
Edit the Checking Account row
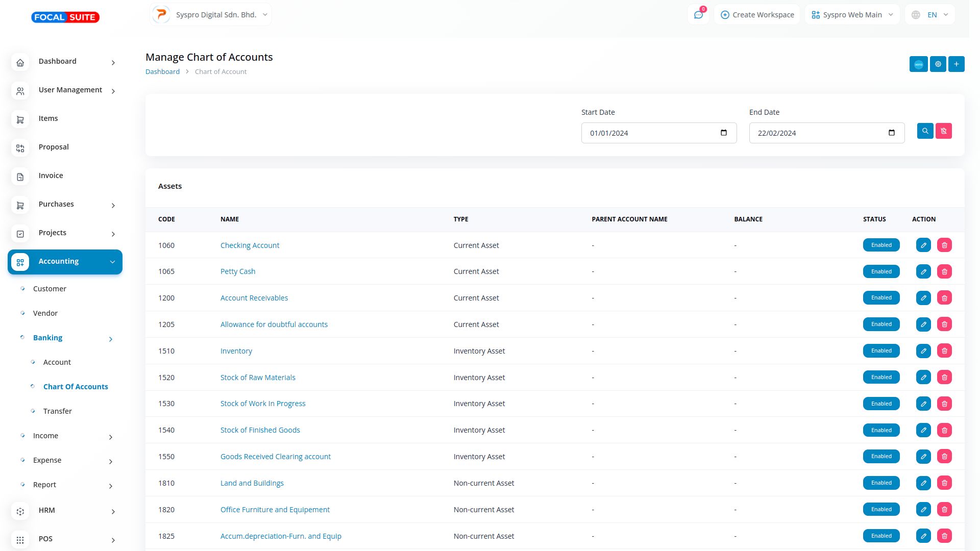point(923,245)
